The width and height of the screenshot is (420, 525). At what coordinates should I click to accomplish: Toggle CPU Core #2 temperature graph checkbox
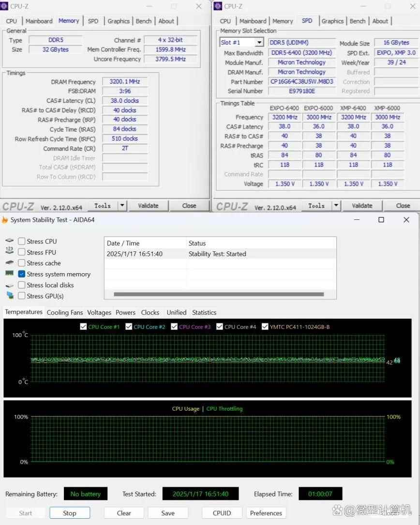click(x=129, y=326)
